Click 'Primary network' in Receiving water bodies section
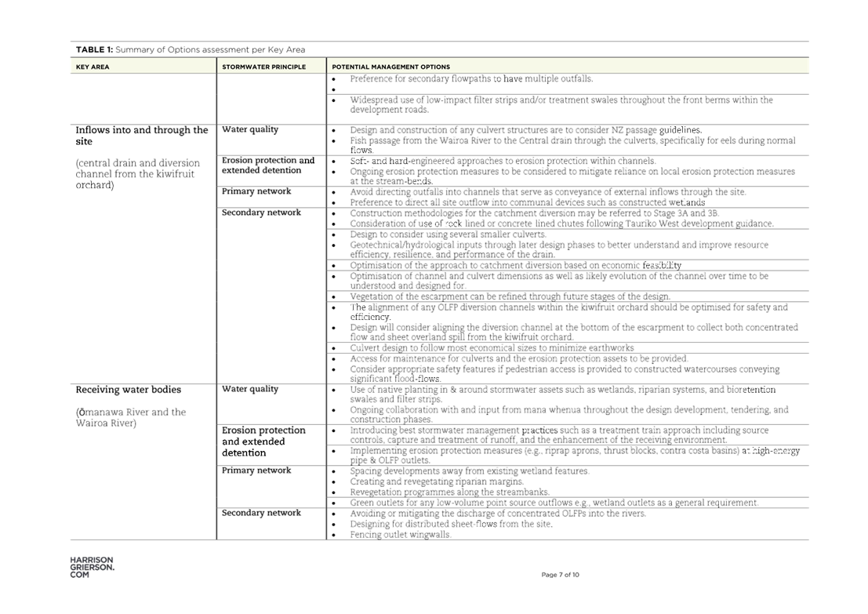Screen dimensions: 868x614 (256, 470)
